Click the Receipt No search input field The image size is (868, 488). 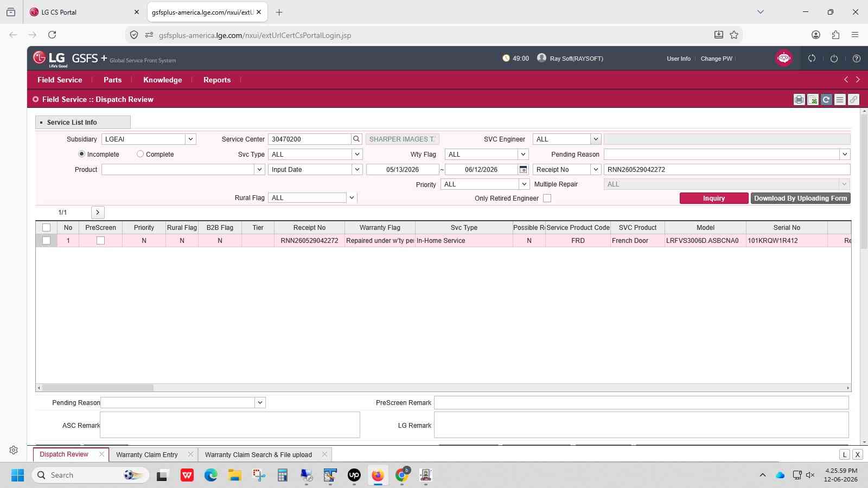(x=726, y=170)
